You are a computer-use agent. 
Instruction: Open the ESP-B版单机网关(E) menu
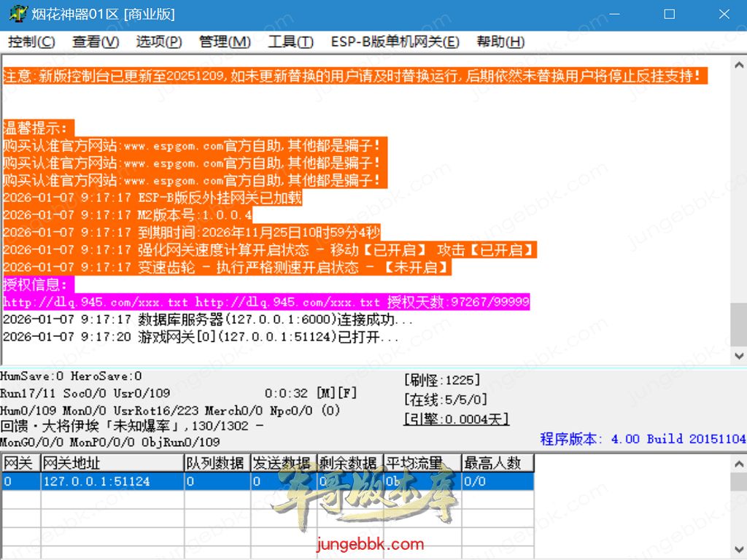coord(395,42)
